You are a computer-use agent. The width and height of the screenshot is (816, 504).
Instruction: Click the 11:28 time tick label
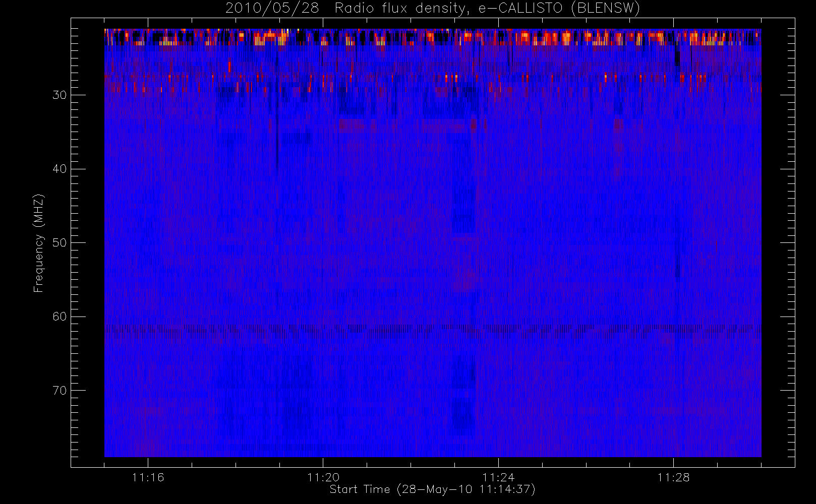click(x=673, y=477)
